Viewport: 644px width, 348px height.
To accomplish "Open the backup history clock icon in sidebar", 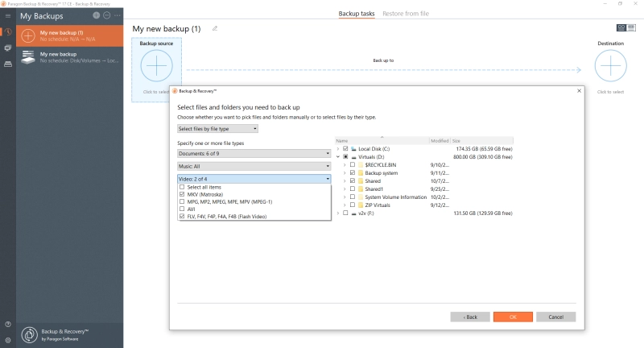I will coord(8,32).
